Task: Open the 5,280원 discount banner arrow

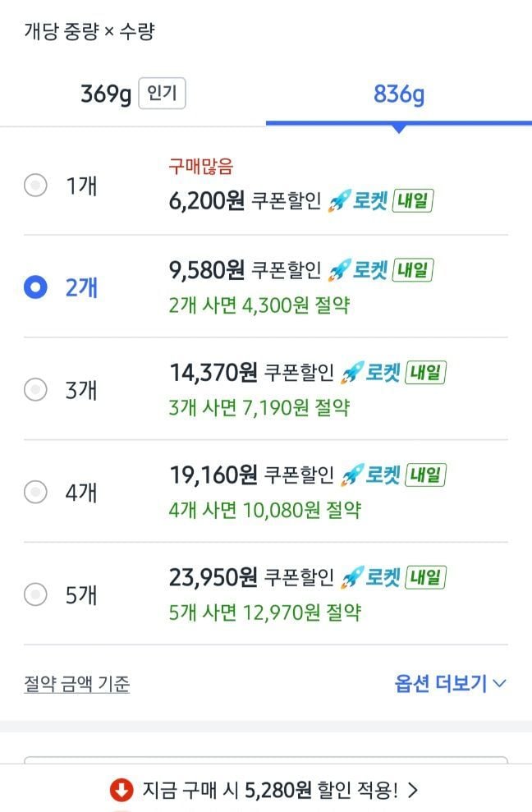Action: (x=413, y=791)
